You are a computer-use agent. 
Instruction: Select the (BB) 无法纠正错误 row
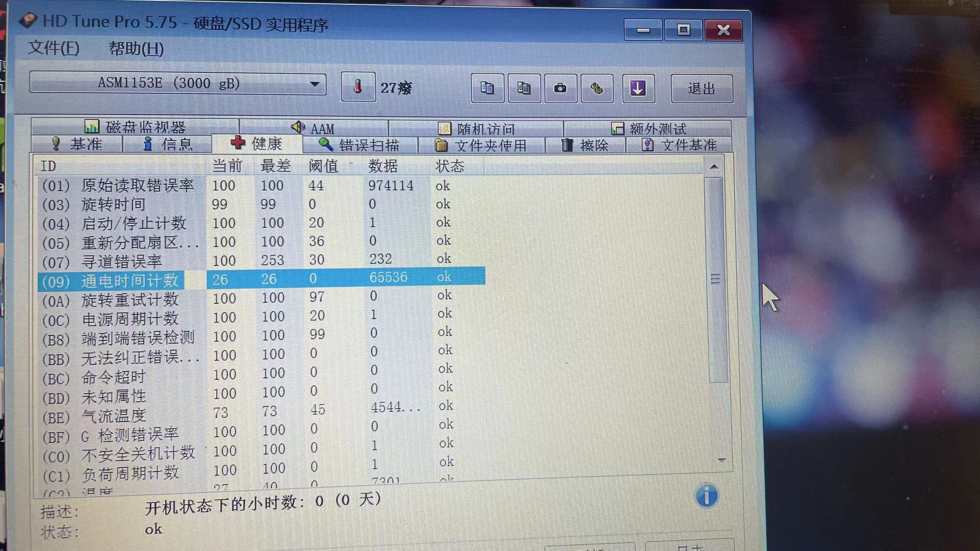[261, 355]
